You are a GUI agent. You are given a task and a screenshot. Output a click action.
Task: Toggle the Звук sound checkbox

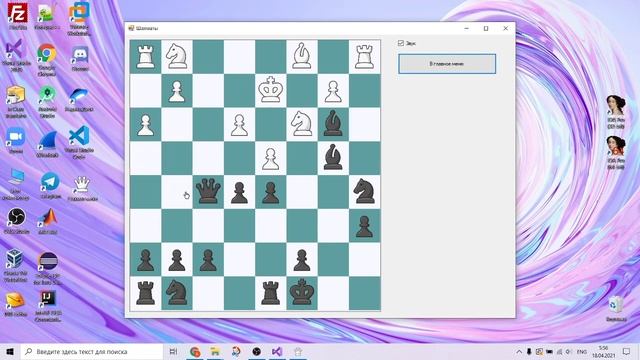click(x=401, y=43)
